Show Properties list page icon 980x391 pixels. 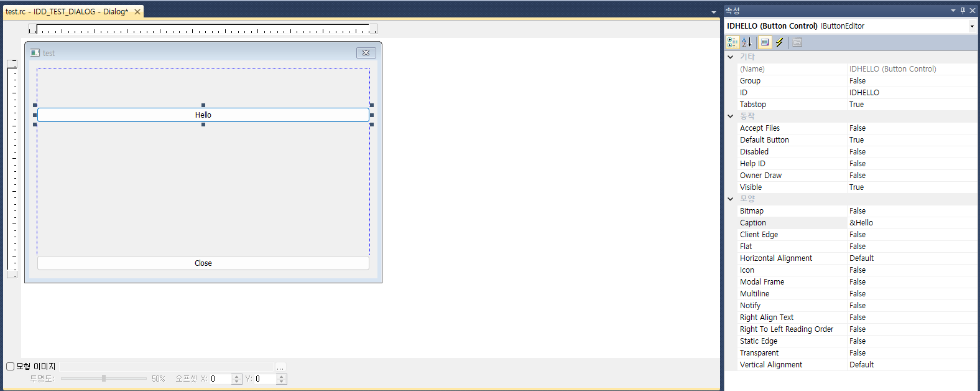point(765,42)
